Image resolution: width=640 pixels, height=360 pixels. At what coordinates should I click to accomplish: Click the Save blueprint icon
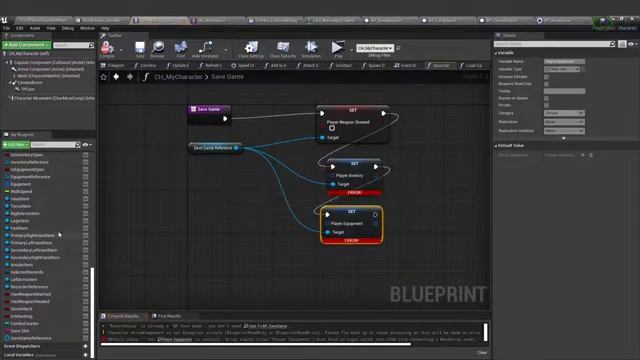[x=140, y=48]
